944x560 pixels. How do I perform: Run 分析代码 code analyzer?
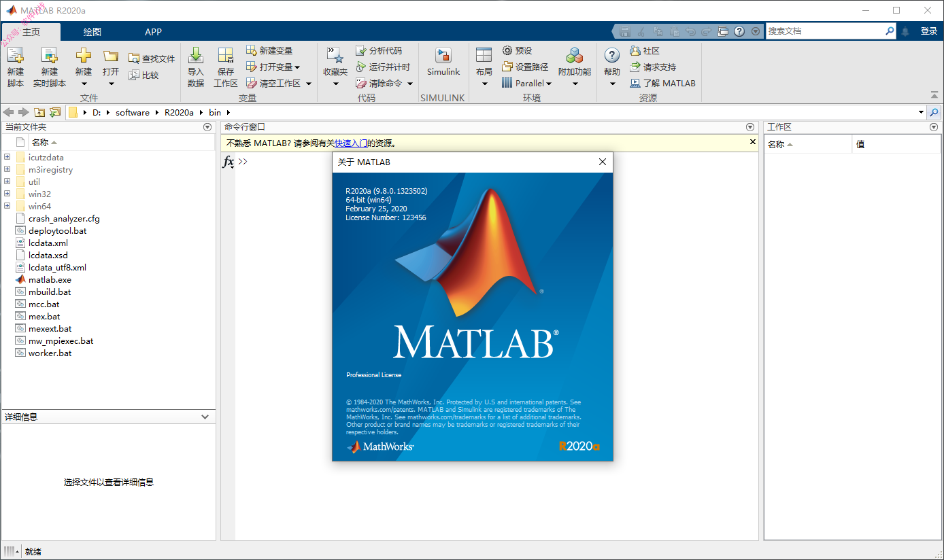click(379, 51)
